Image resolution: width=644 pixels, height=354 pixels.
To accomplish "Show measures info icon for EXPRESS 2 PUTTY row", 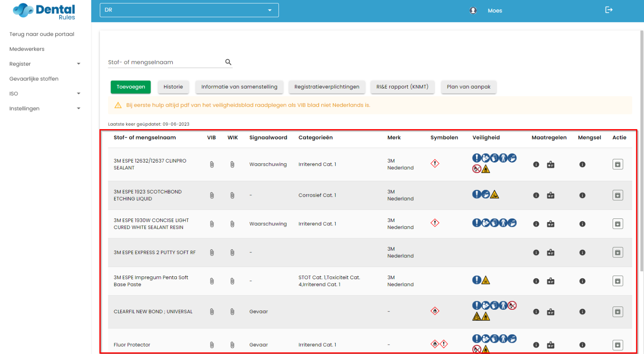I will [536, 253].
